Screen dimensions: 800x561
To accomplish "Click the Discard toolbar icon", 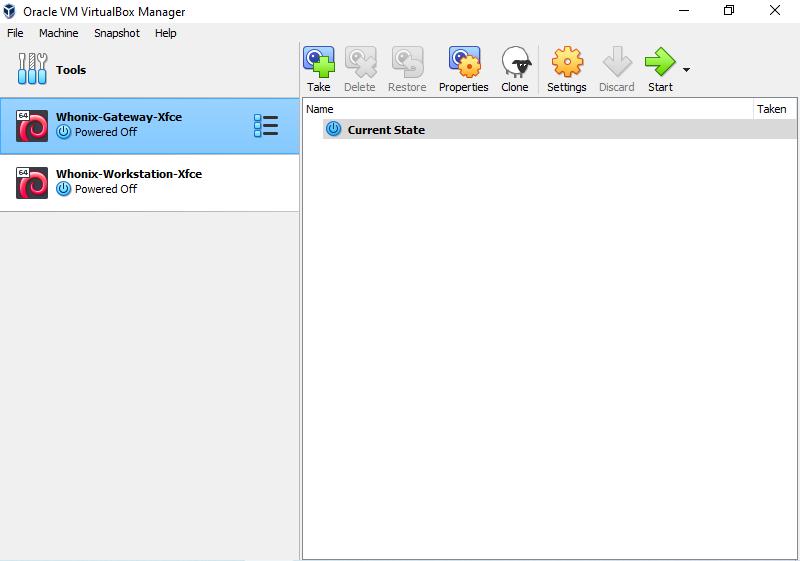I will click(616, 63).
